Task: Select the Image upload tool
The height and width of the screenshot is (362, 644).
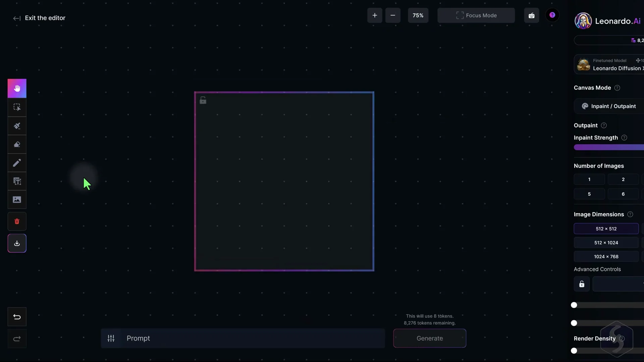Action: pyautogui.click(x=17, y=200)
